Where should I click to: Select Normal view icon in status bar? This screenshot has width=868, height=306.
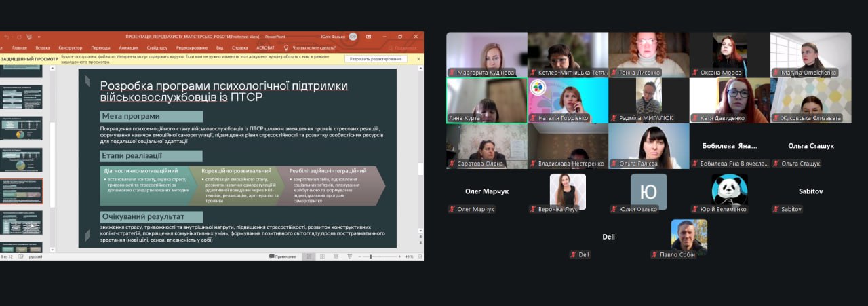click(309, 256)
